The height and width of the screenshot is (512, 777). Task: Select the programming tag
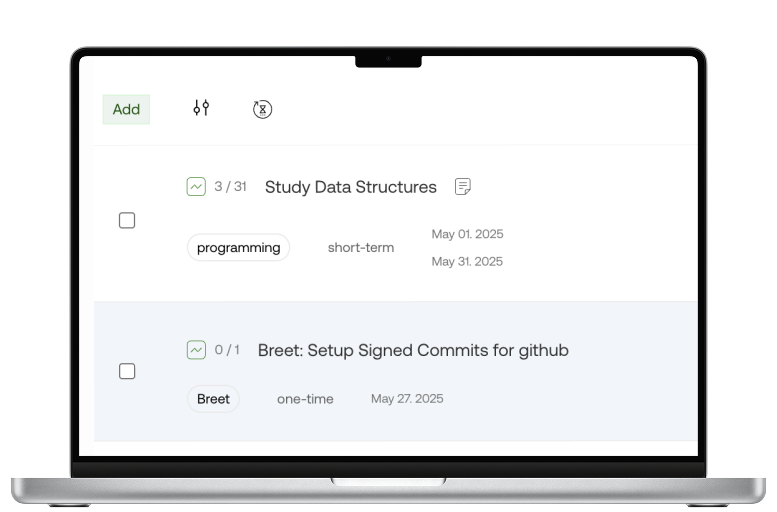click(x=238, y=248)
